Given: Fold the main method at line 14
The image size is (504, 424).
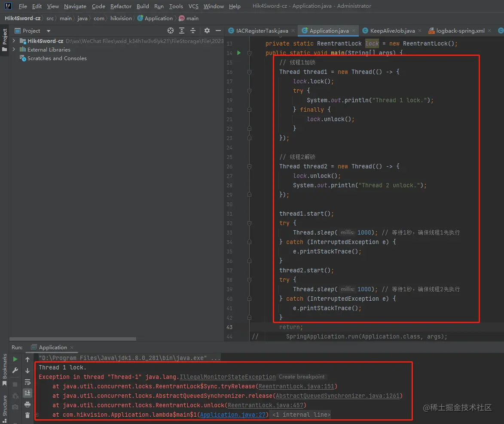Looking at the screenshot, I should [x=249, y=53].
